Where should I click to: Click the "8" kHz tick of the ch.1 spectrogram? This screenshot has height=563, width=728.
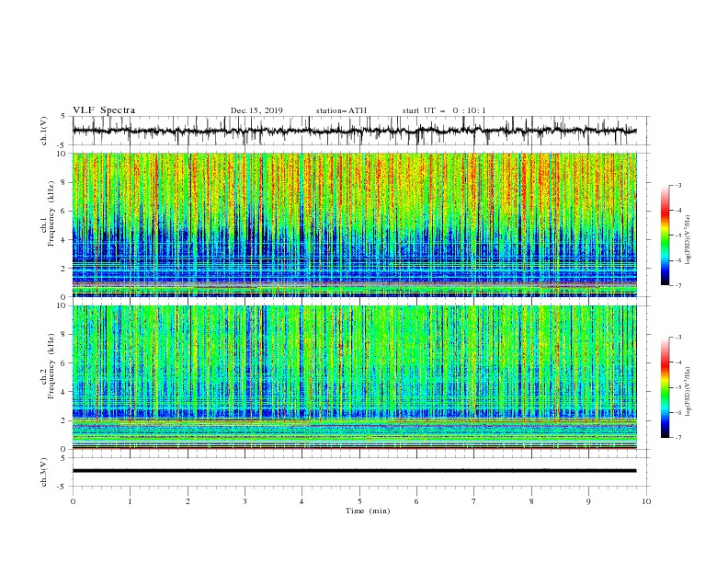click(64, 182)
